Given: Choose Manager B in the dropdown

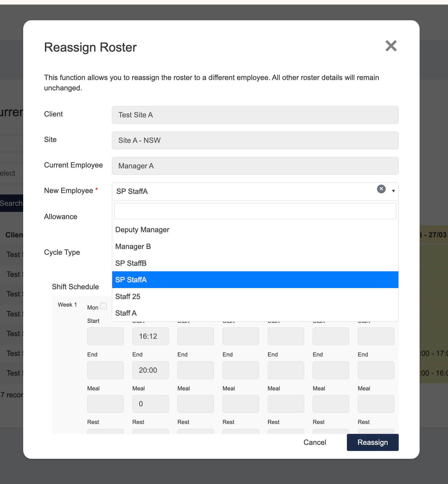Looking at the screenshot, I should click(x=133, y=246).
